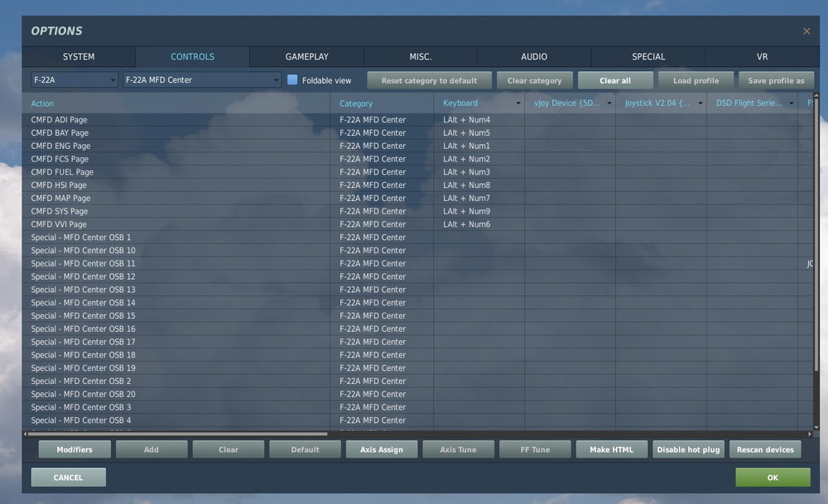
Task: Select Special - MFD Center OSB 20 row
Action: (417, 394)
